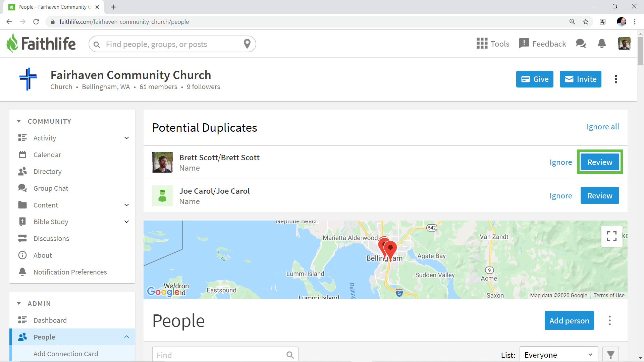644x362 pixels.
Task: Open Content in the sidebar
Action: point(46,205)
